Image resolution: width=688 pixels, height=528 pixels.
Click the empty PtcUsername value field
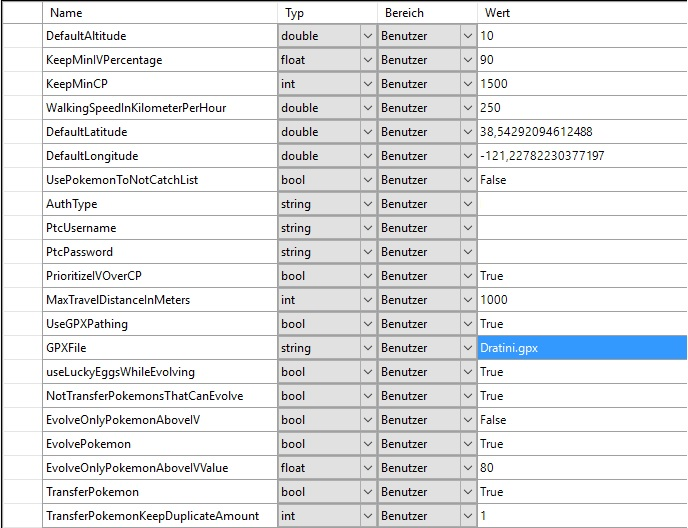point(580,228)
